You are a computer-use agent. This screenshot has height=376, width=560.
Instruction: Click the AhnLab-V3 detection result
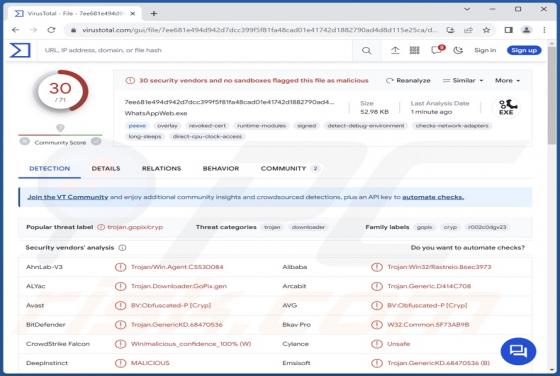177,267
